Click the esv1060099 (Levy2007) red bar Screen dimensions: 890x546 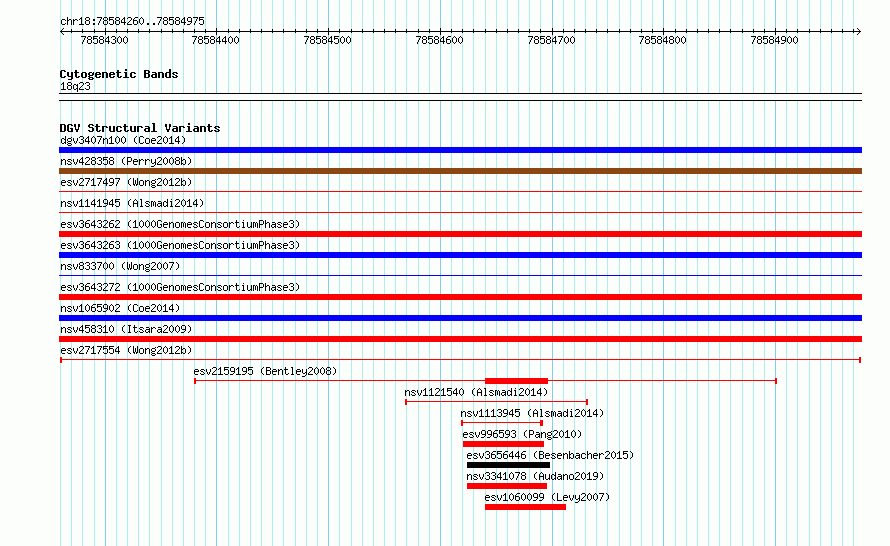coord(526,507)
